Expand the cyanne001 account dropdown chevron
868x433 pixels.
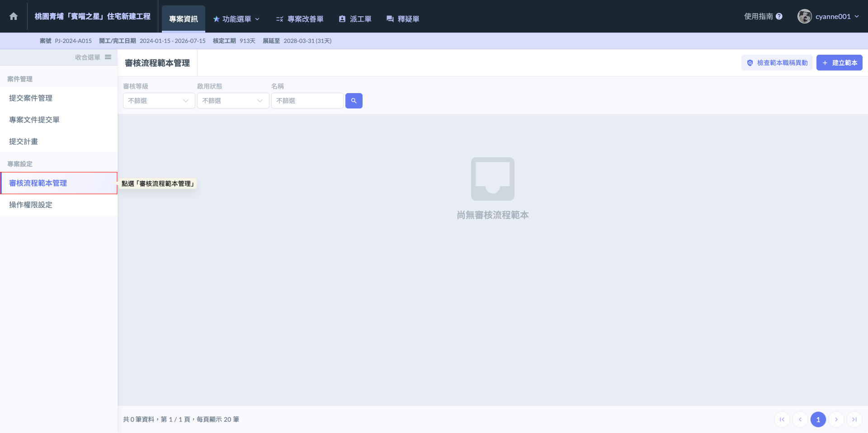[x=857, y=16]
